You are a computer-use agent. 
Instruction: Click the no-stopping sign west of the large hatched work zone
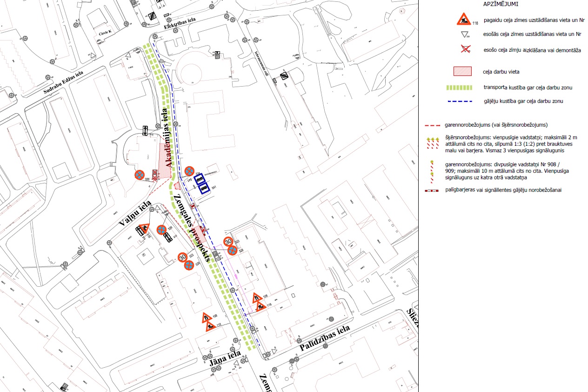click(140, 175)
